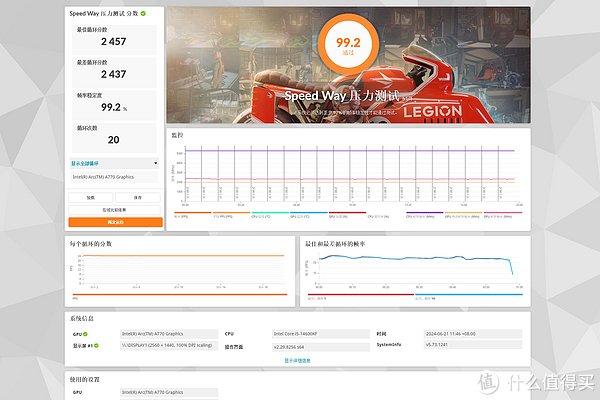
Task: Click the GPU field in the system info section
Action: point(169,334)
